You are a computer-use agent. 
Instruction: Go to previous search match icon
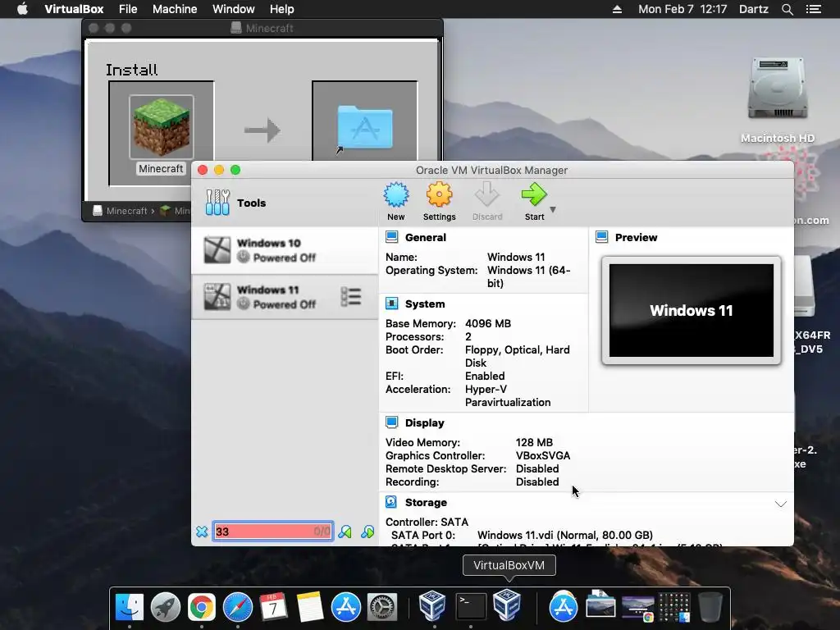(x=345, y=532)
